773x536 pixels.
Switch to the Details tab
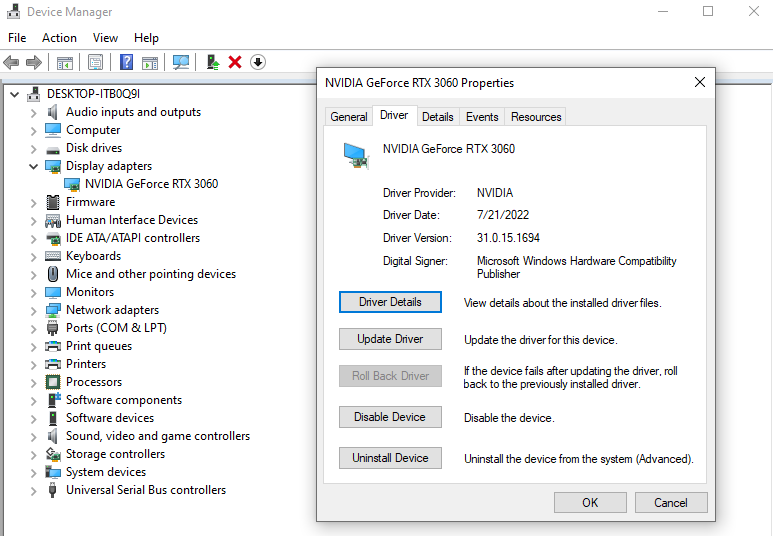pos(438,116)
